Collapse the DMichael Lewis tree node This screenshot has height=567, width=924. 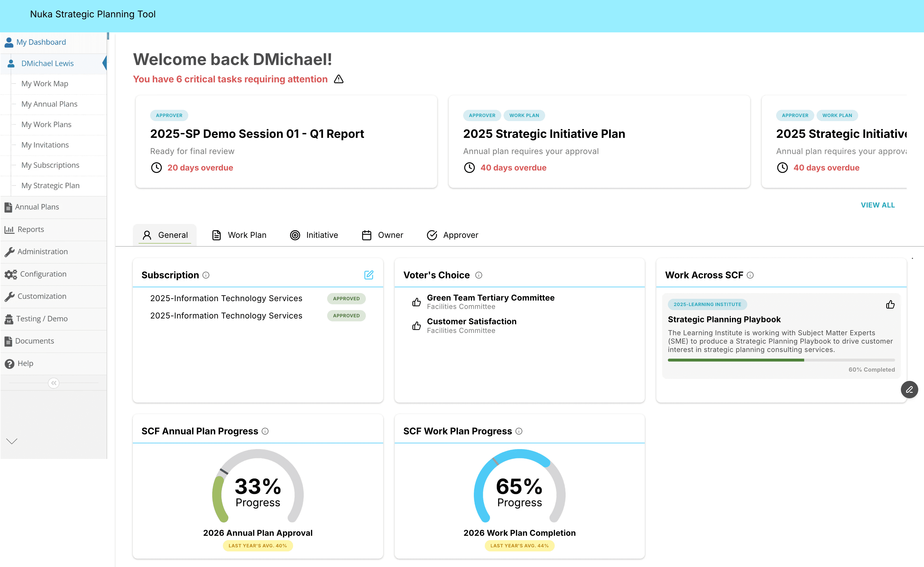pos(47,63)
